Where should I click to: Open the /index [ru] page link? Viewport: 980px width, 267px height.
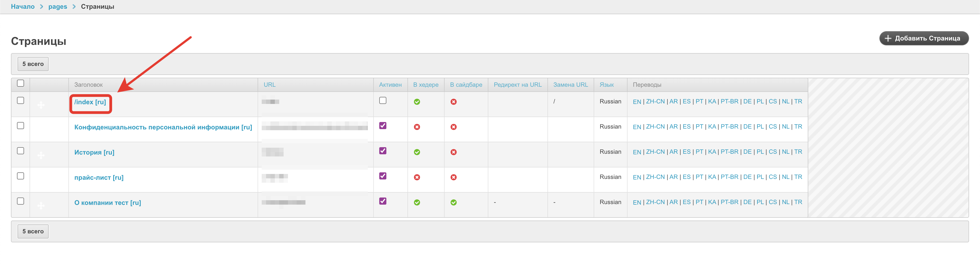pos(90,102)
